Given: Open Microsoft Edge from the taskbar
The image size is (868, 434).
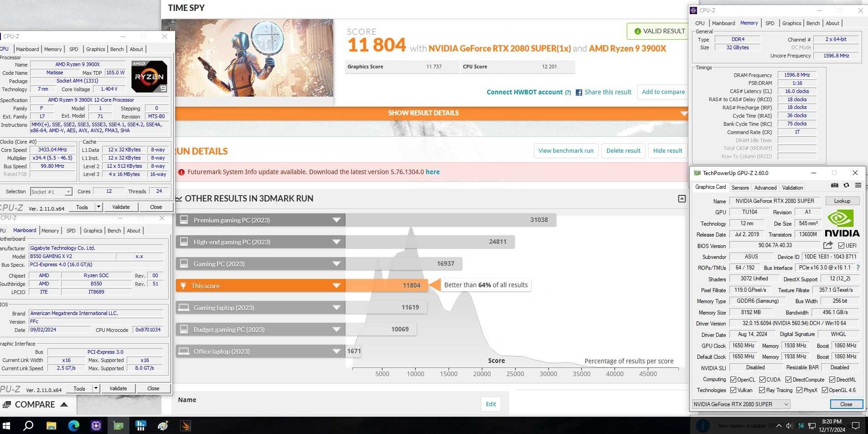Looking at the screenshot, I should pyautogui.click(x=73, y=426).
